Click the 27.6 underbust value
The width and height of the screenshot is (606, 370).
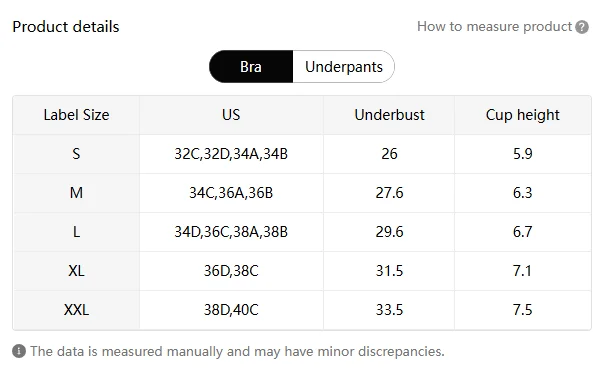(389, 193)
